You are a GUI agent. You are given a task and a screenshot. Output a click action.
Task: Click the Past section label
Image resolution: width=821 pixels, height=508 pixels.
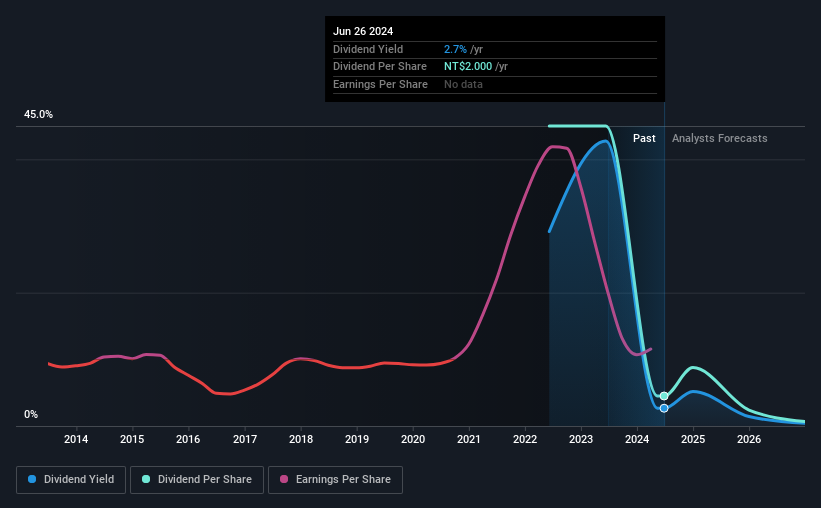point(644,138)
